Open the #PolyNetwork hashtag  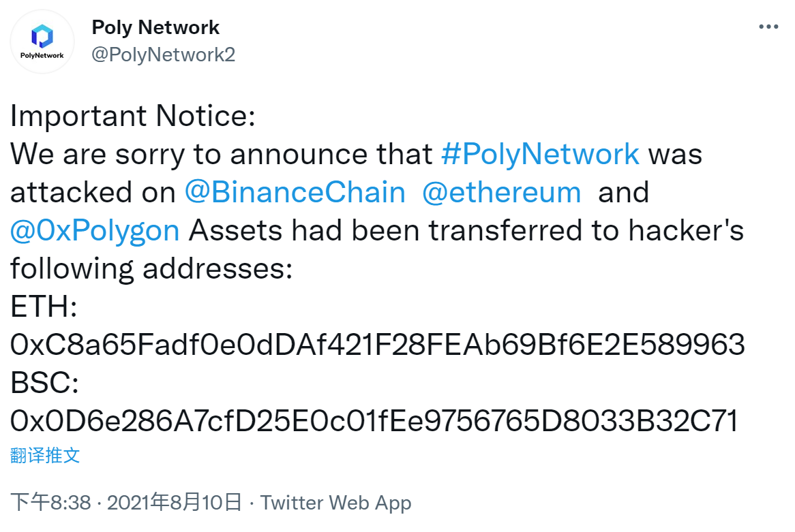(x=540, y=154)
